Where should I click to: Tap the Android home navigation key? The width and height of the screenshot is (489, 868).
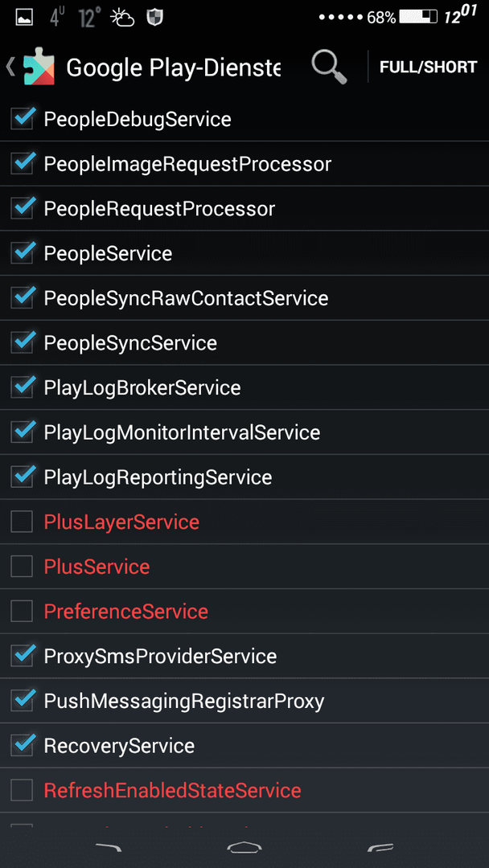[244, 847]
